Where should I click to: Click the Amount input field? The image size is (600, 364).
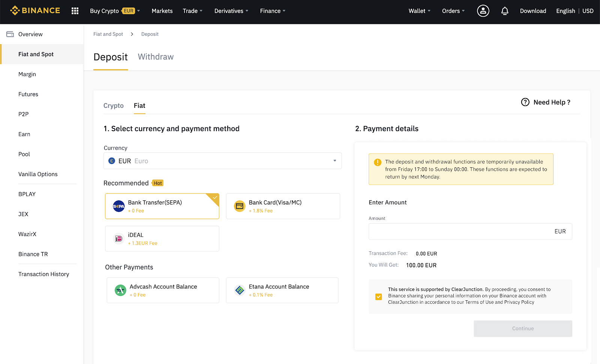(459, 231)
